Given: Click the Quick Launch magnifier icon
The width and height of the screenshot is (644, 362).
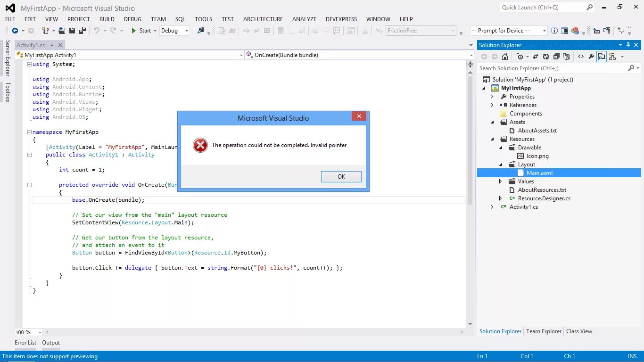Looking at the screenshot, I should [x=589, y=7].
